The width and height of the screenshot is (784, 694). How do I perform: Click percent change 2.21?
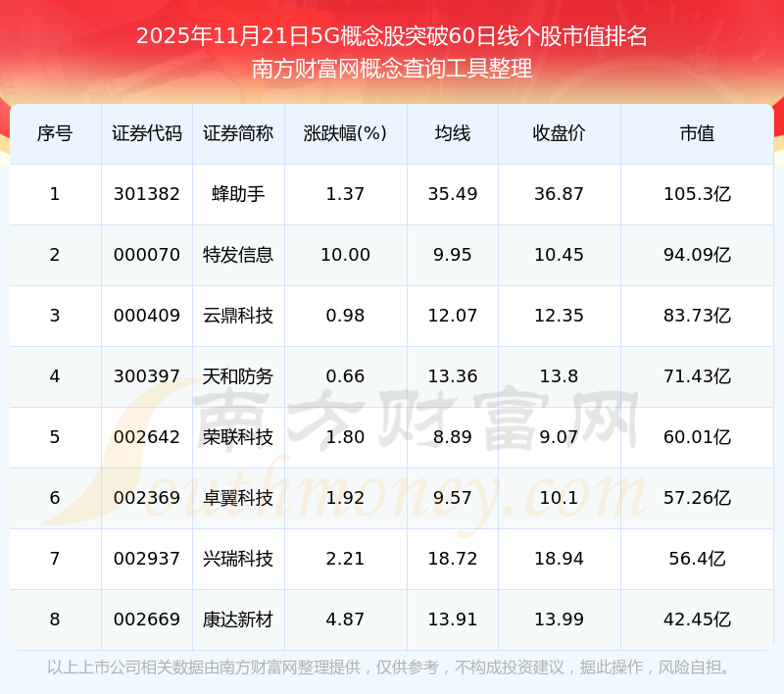345,559
